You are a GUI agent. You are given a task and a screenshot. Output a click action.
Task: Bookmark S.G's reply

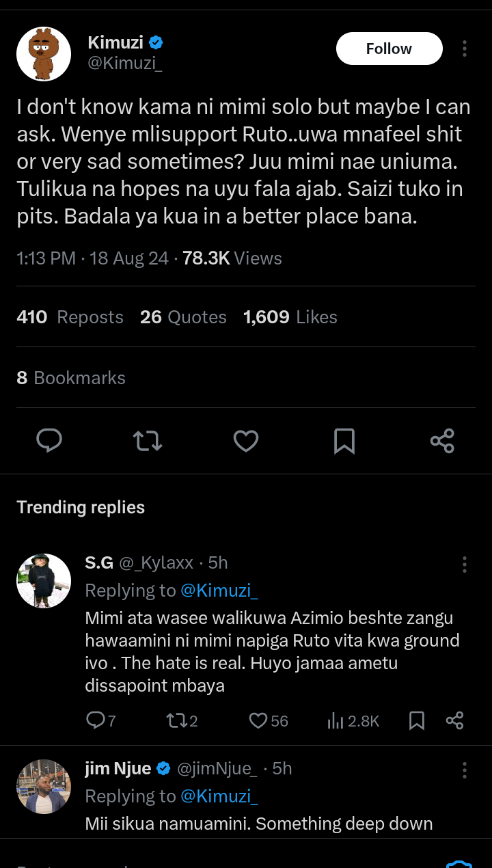[x=417, y=720]
